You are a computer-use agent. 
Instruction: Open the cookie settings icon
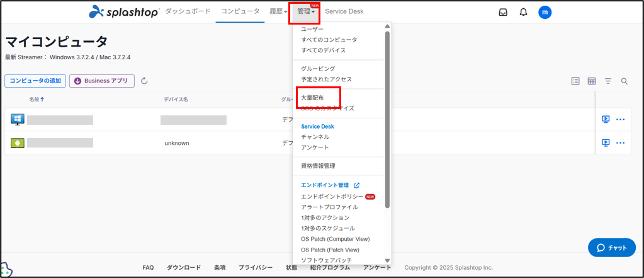[x=6, y=270]
